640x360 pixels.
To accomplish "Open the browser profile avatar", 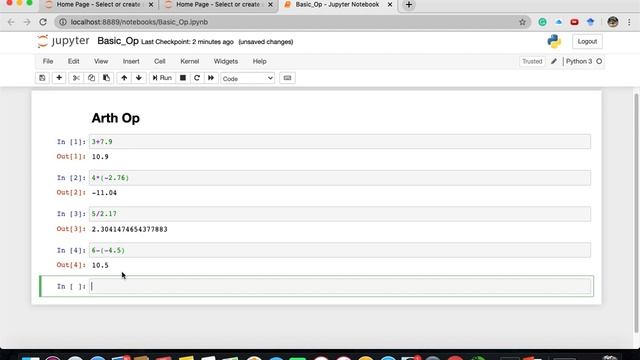I will pyautogui.click(x=613, y=22).
